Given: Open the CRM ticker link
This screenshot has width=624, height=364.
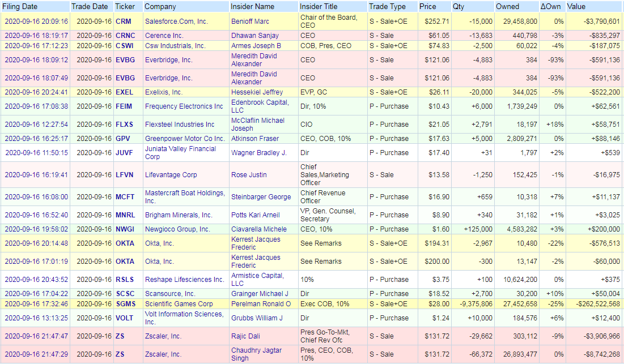Looking at the screenshot, I should point(124,22).
